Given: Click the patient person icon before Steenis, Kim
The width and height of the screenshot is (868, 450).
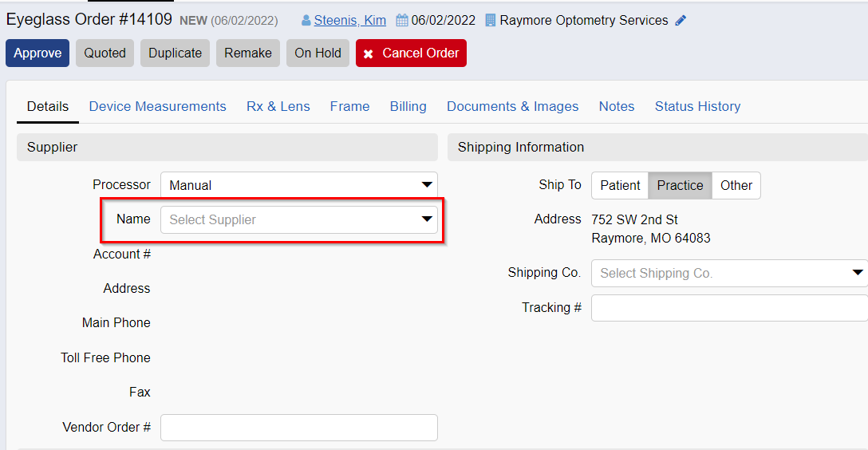Looking at the screenshot, I should coord(306,21).
